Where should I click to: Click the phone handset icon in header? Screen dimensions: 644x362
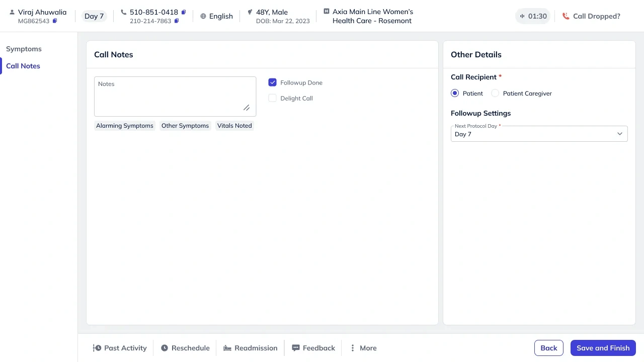[124, 12]
